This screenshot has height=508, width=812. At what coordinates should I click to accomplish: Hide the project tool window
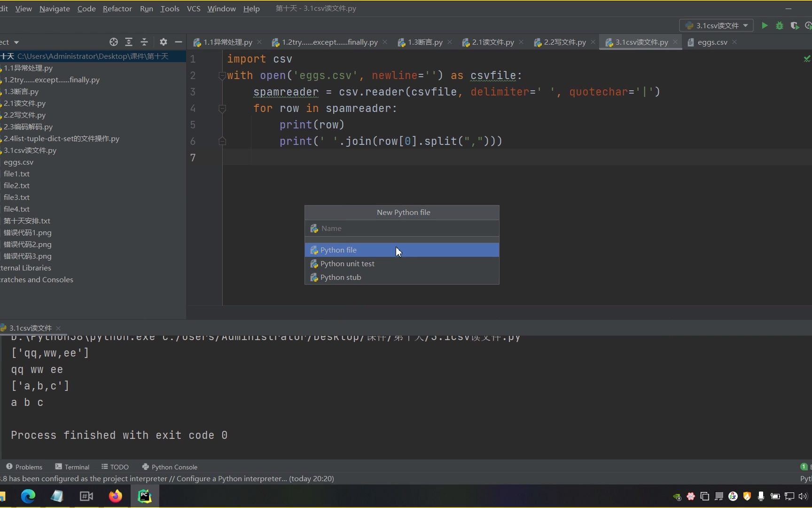179,42
